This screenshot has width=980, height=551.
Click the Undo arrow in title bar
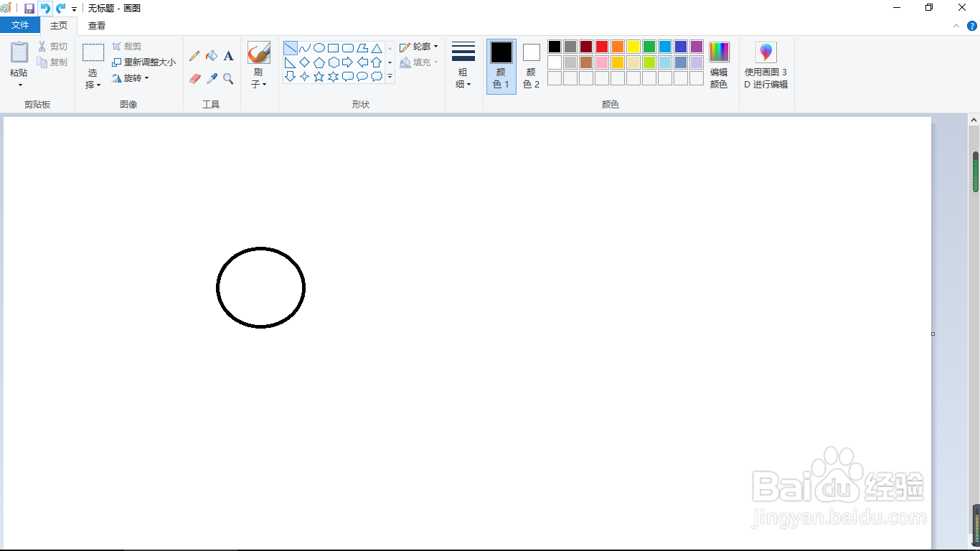click(x=45, y=8)
